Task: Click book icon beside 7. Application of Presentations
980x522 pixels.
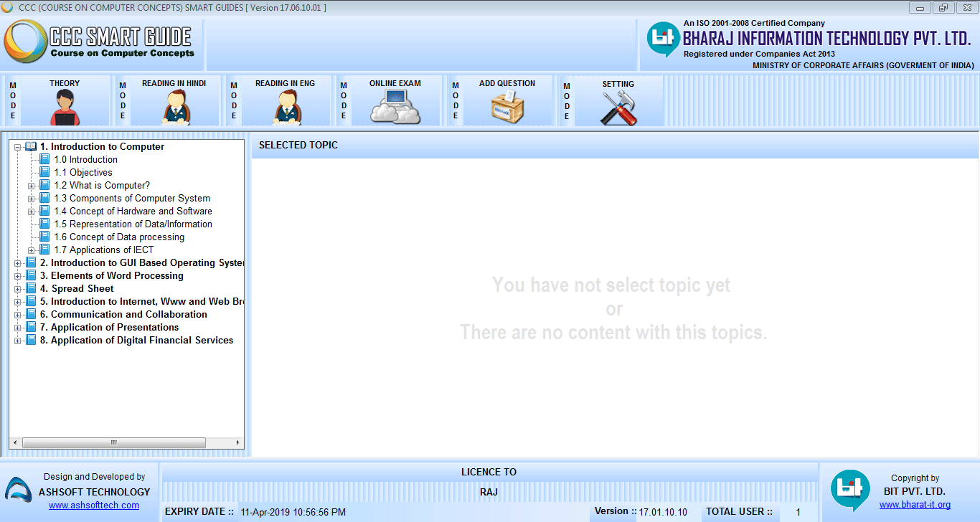Action: [x=31, y=327]
